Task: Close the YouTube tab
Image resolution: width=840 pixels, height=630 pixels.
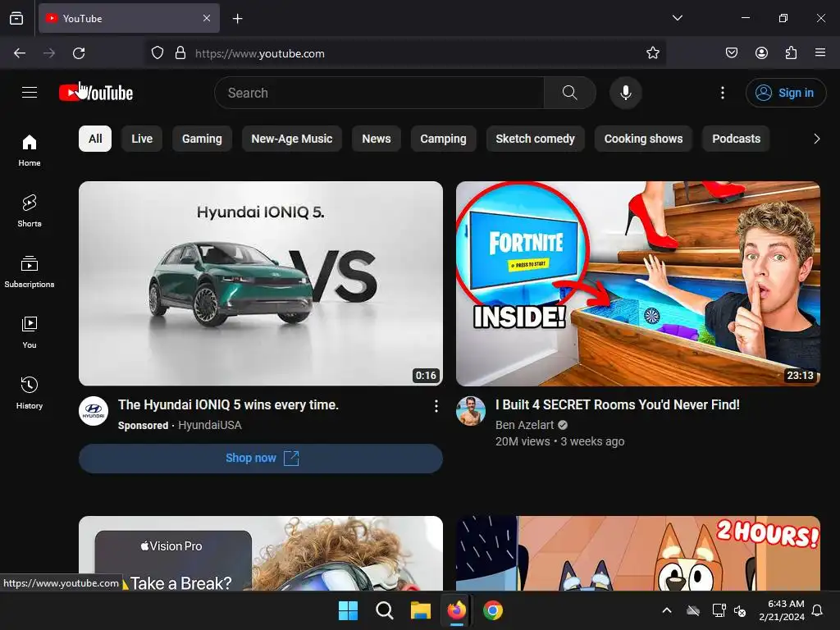Action: tap(207, 18)
